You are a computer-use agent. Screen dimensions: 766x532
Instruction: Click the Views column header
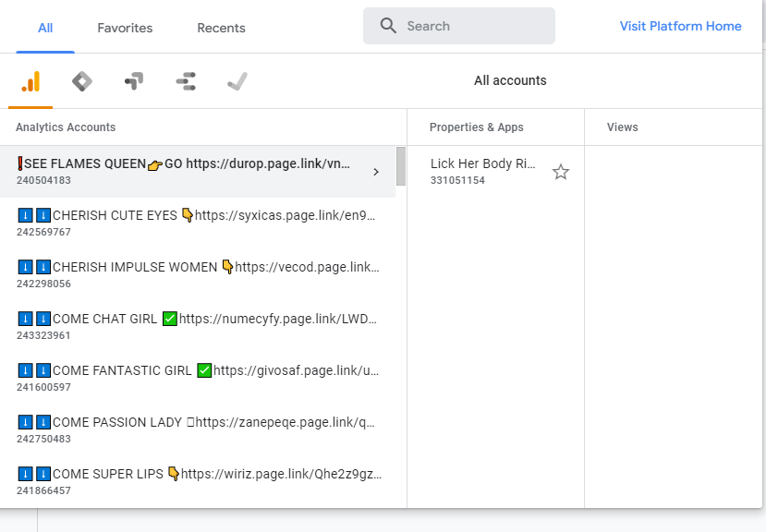(x=623, y=127)
